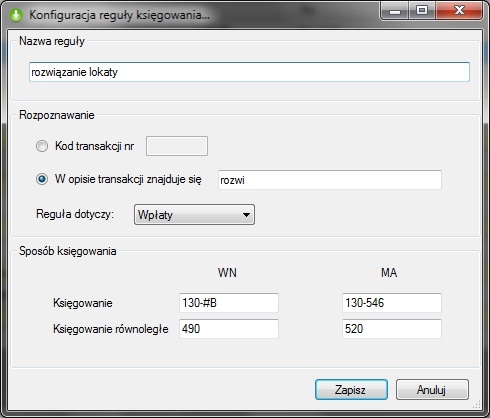
Task: Select W opisie transakcji znajduje się option
Action: (42, 179)
